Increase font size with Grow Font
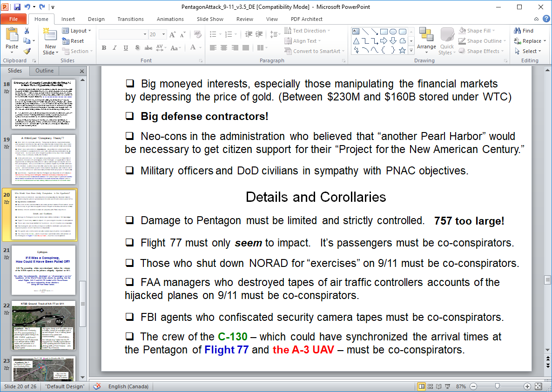Viewport: 552px width, 392px height. click(x=173, y=34)
